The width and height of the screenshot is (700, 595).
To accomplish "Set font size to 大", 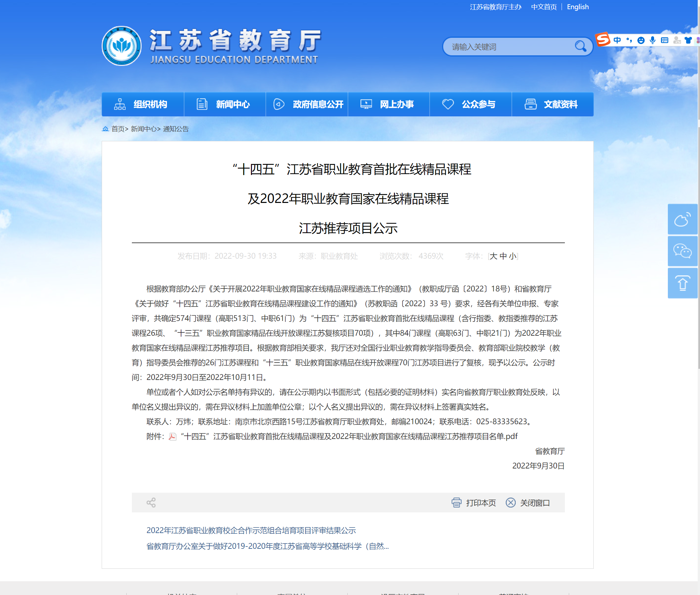I will (x=493, y=256).
